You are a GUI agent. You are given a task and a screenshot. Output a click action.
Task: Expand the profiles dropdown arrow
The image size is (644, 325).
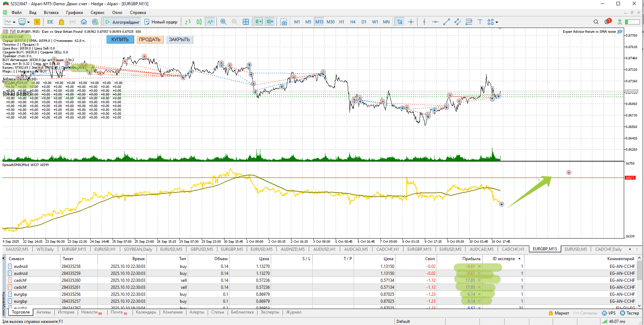coord(28,22)
